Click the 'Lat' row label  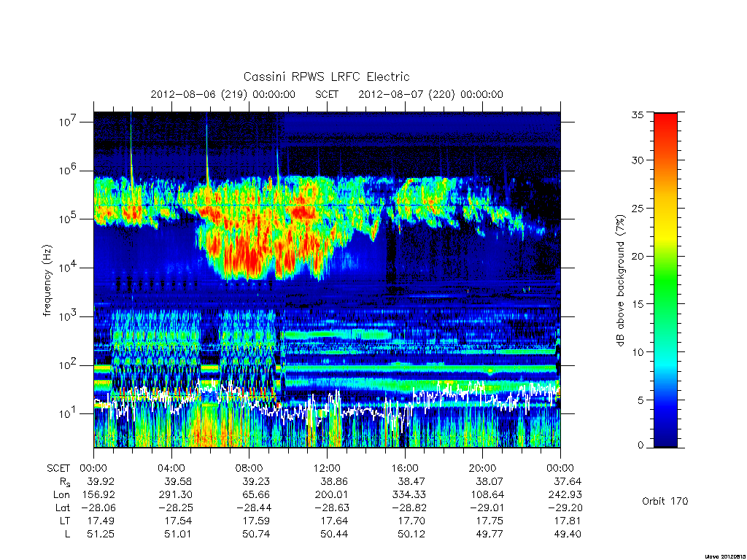tap(63, 507)
